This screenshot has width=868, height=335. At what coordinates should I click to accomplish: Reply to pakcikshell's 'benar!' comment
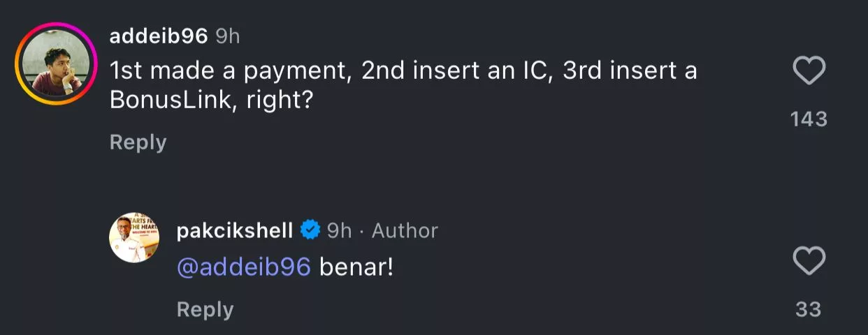(x=205, y=309)
